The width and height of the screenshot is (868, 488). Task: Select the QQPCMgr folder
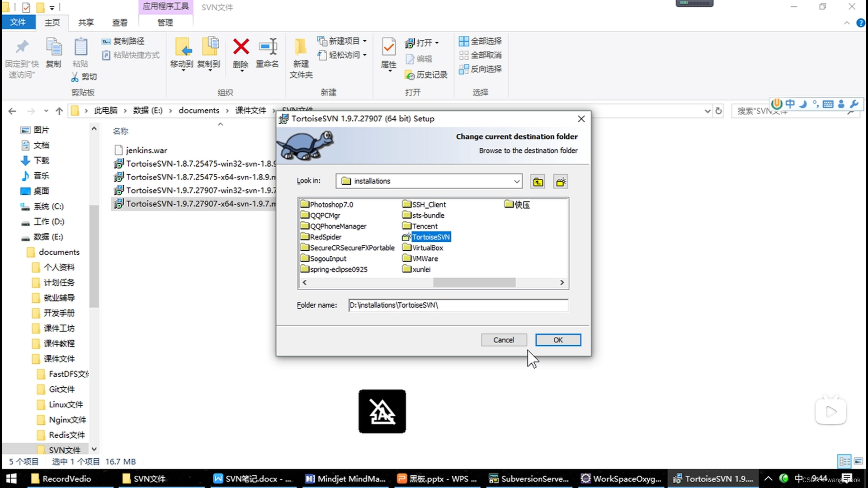(x=321, y=215)
